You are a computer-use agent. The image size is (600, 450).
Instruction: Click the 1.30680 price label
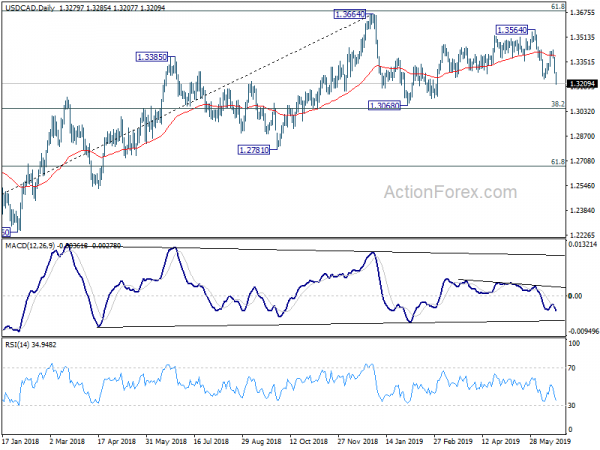click(x=384, y=105)
